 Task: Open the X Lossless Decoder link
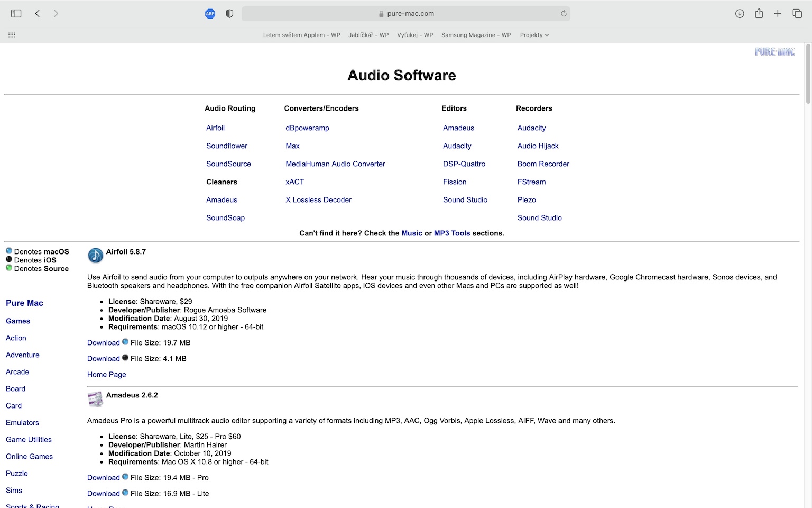pos(318,200)
